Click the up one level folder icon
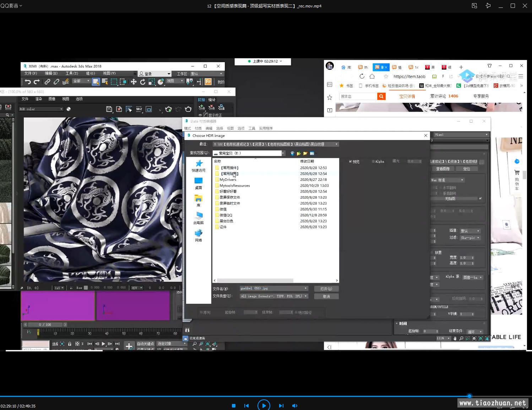Image resolution: width=532 pixels, height=410 pixels. 299,153
